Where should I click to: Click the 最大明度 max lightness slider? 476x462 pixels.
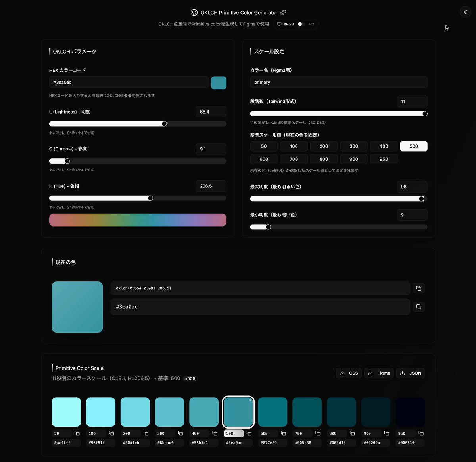click(x=339, y=199)
